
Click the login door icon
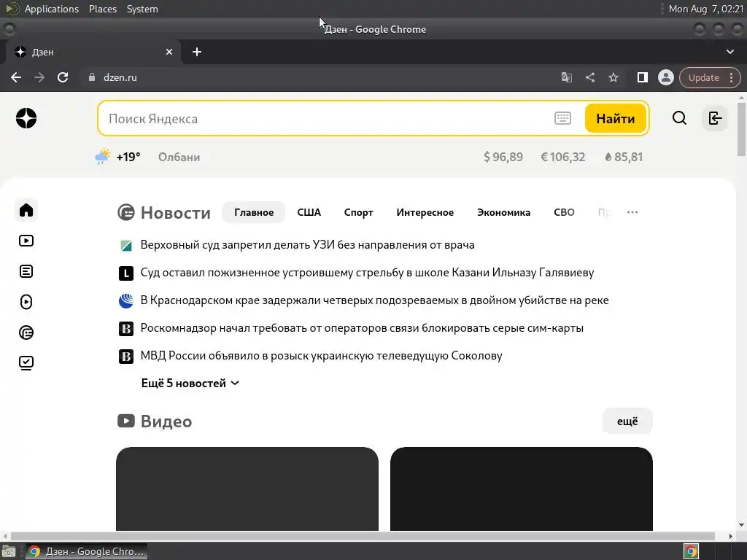715,118
